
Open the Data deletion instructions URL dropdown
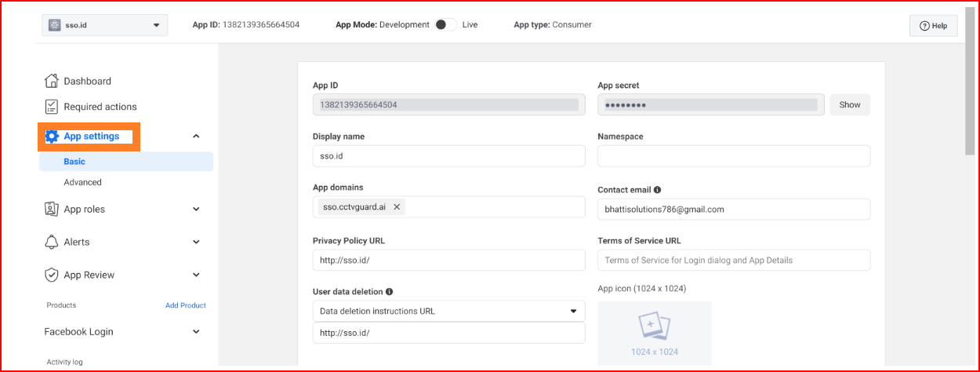coord(448,311)
